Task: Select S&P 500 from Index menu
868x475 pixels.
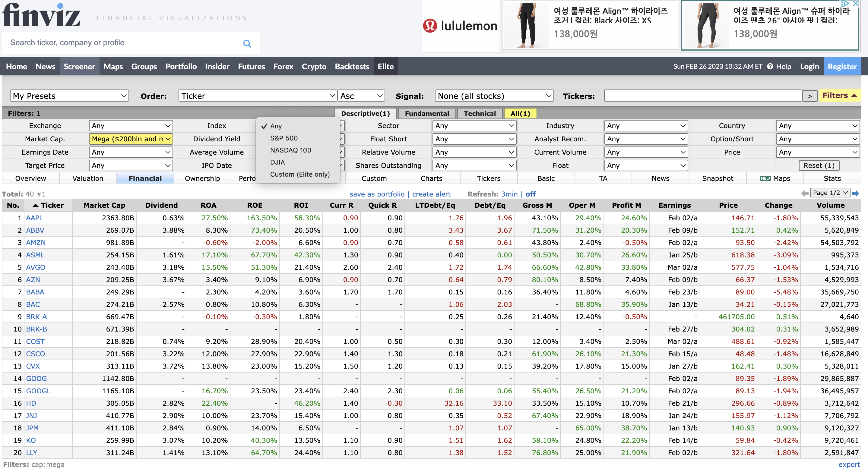Action: (284, 138)
